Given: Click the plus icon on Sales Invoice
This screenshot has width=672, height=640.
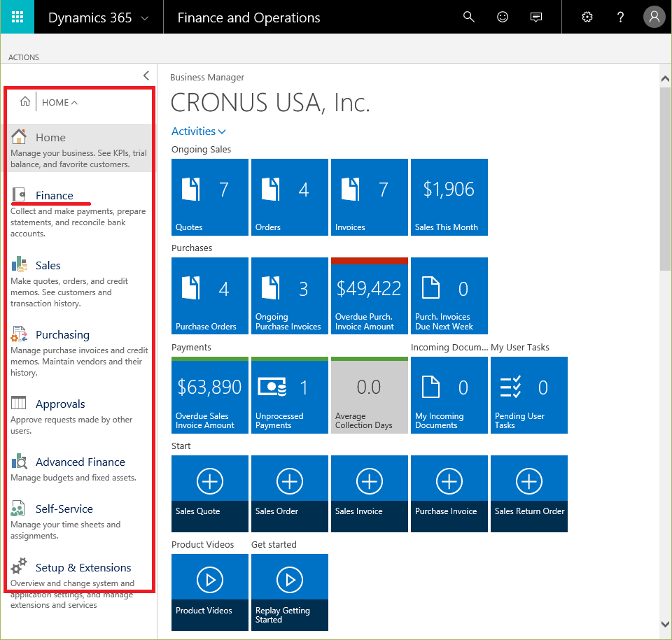Looking at the screenshot, I should coord(370,481).
